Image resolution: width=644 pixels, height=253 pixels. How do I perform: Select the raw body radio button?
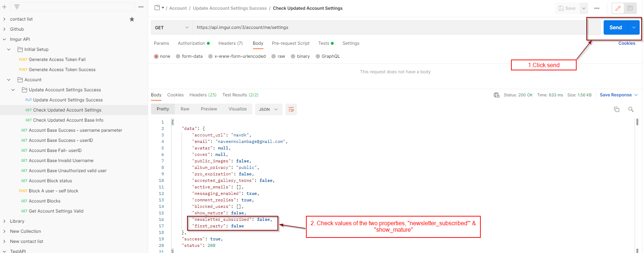274,56
